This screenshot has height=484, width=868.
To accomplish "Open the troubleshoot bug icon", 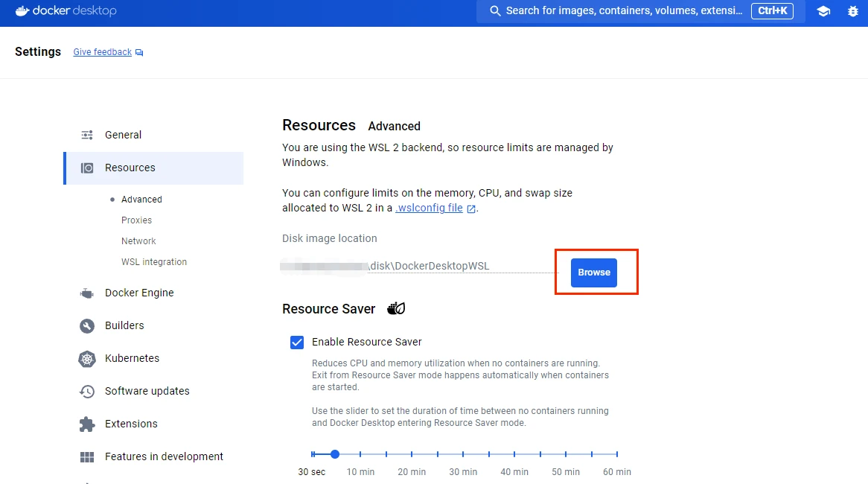I will (852, 11).
